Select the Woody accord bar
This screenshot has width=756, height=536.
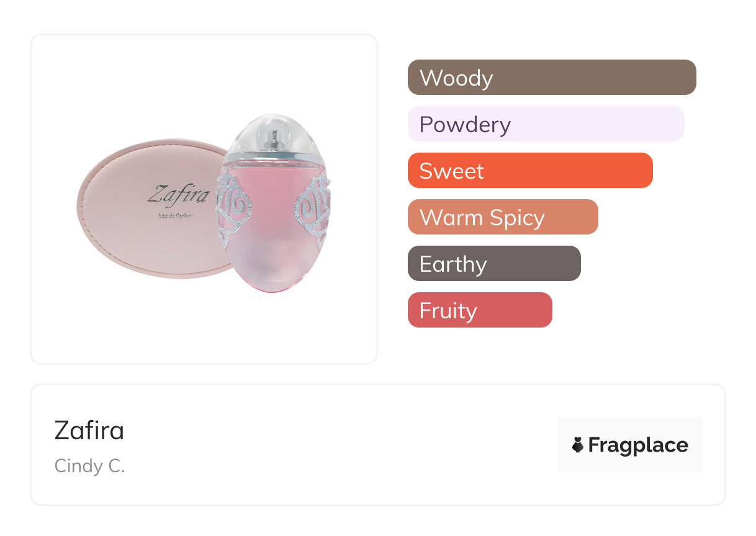click(551, 78)
